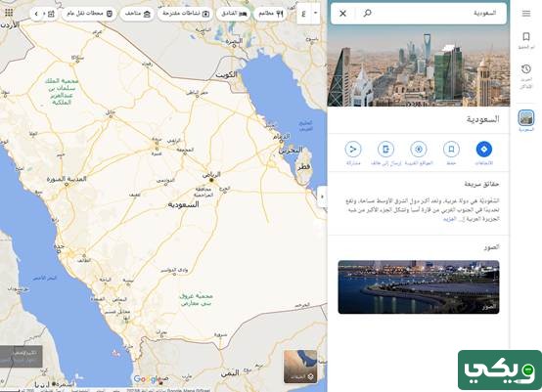The image size is (542, 392).
Task: Click the الطائف label on map
Action: (85, 260)
